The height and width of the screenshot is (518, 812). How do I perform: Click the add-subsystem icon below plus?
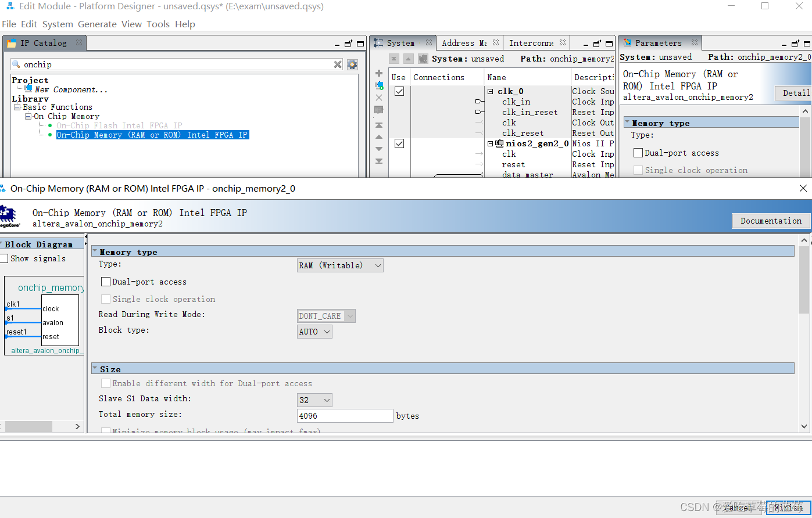pyautogui.click(x=379, y=85)
